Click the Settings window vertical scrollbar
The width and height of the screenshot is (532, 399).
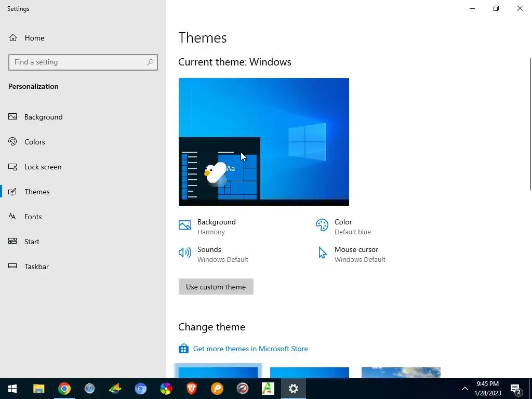(530, 124)
